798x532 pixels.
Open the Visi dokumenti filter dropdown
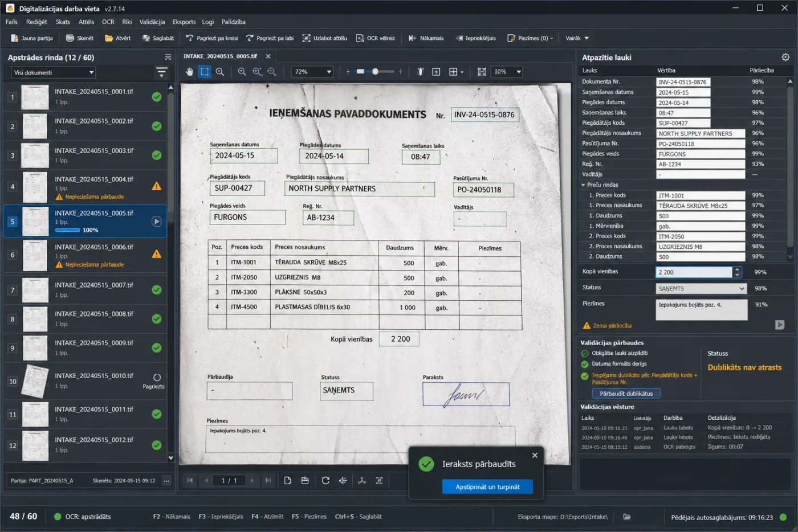53,72
